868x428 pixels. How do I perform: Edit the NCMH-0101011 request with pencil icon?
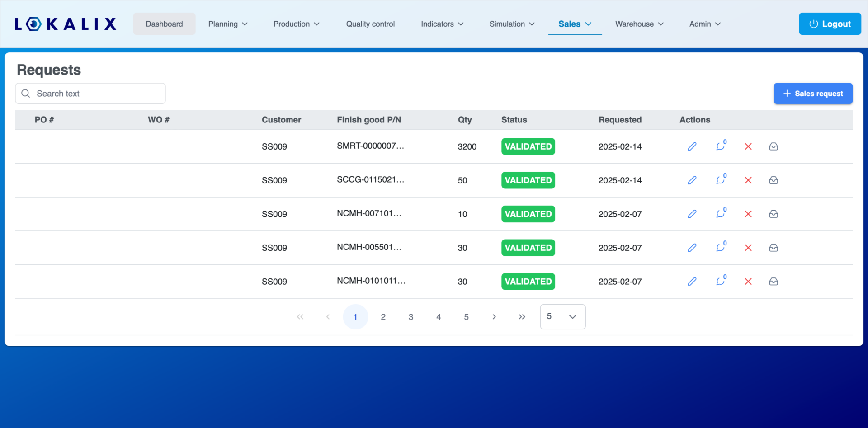[692, 282]
